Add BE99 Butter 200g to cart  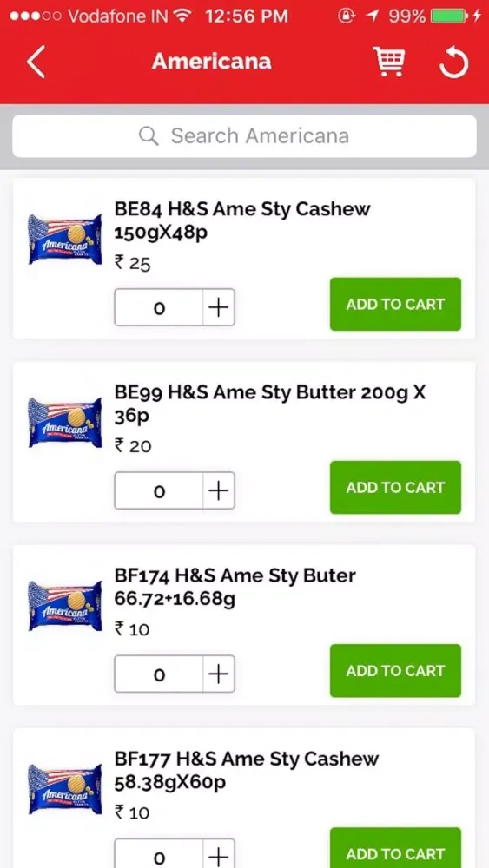(395, 487)
